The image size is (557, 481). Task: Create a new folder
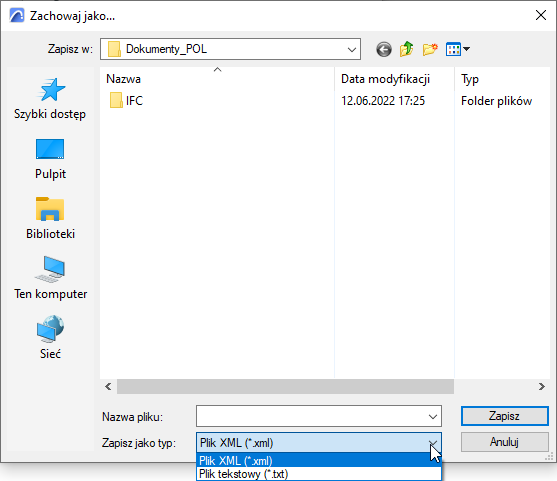430,49
